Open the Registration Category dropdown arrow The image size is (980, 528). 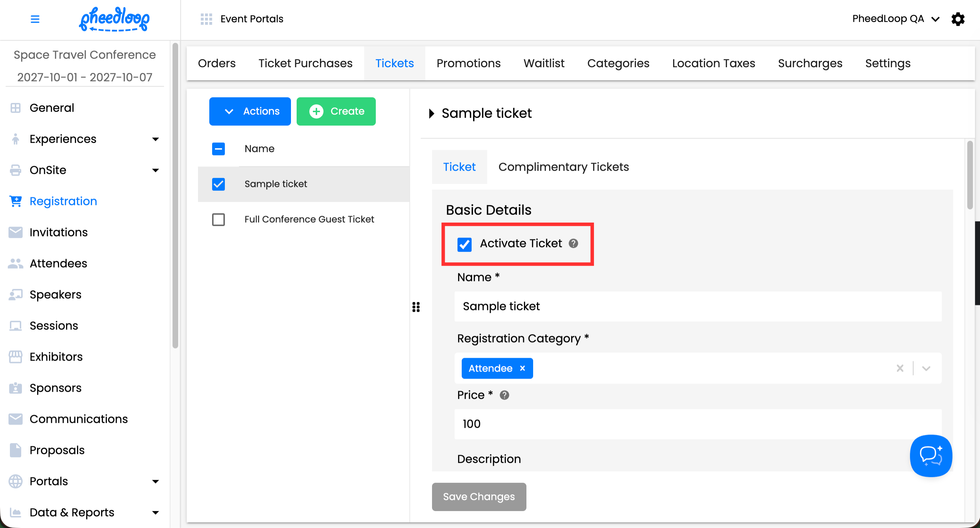(x=926, y=368)
